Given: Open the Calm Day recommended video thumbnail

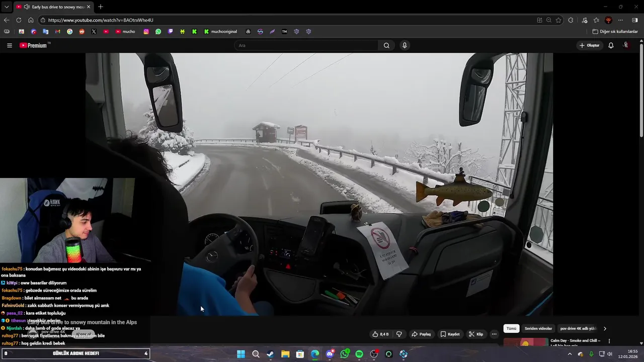Looking at the screenshot, I should click(526, 342).
